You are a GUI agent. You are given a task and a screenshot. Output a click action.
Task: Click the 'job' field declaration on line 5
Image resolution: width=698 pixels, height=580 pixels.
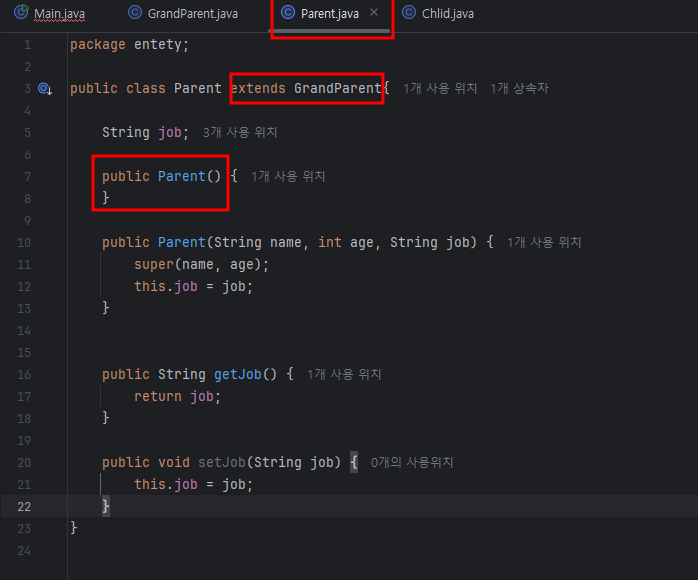point(170,133)
